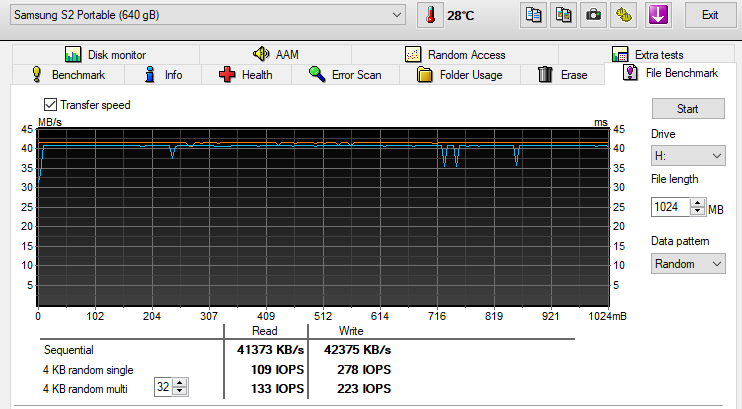742x409 pixels.
Task: Open the Random Access tab
Action: (x=455, y=54)
